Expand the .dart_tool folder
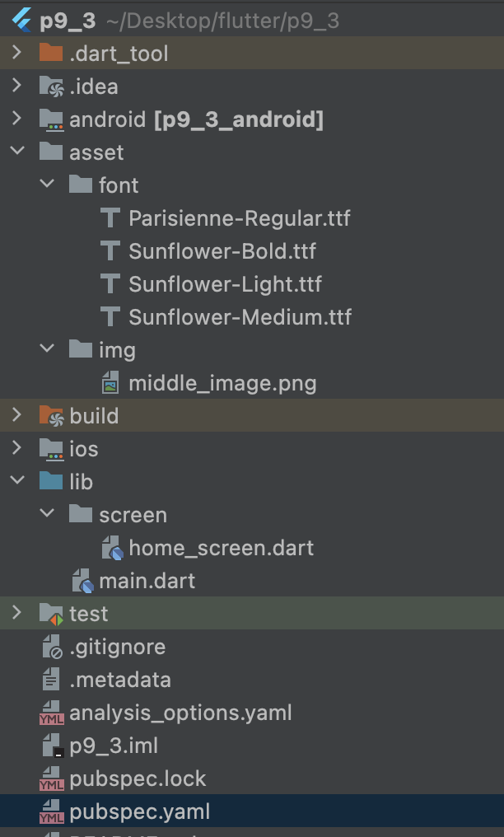The height and width of the screenshot is (837, 504). (16, 54)
